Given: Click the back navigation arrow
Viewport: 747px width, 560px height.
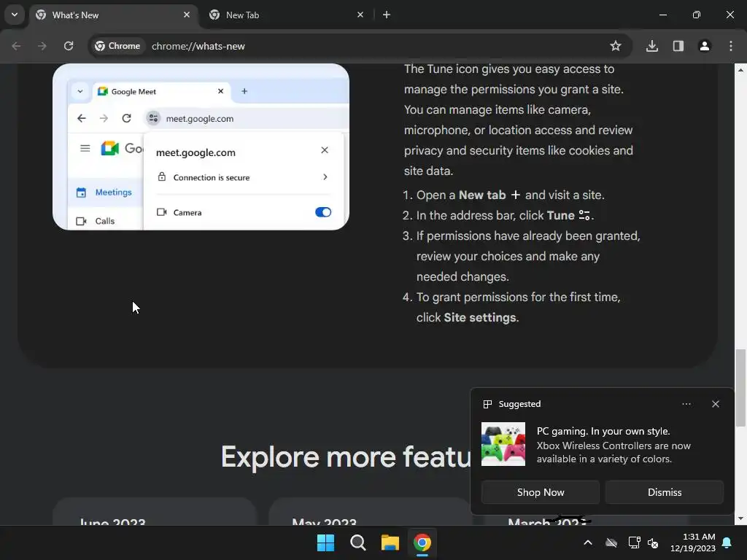Looking at the screenshot, I should point(16,46).
